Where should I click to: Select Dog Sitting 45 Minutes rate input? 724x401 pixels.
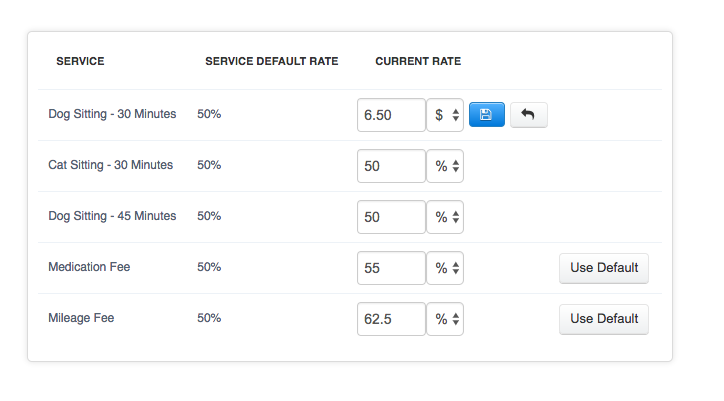391,217
